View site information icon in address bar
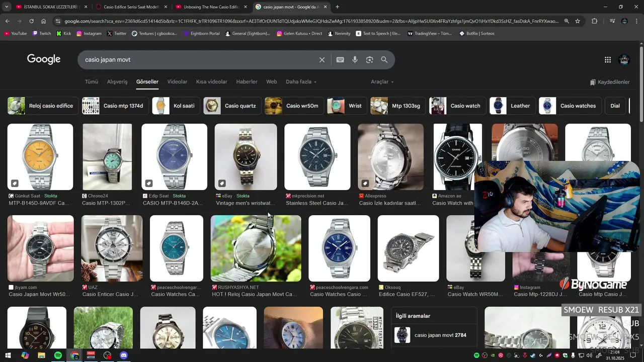 pos(58,21)
